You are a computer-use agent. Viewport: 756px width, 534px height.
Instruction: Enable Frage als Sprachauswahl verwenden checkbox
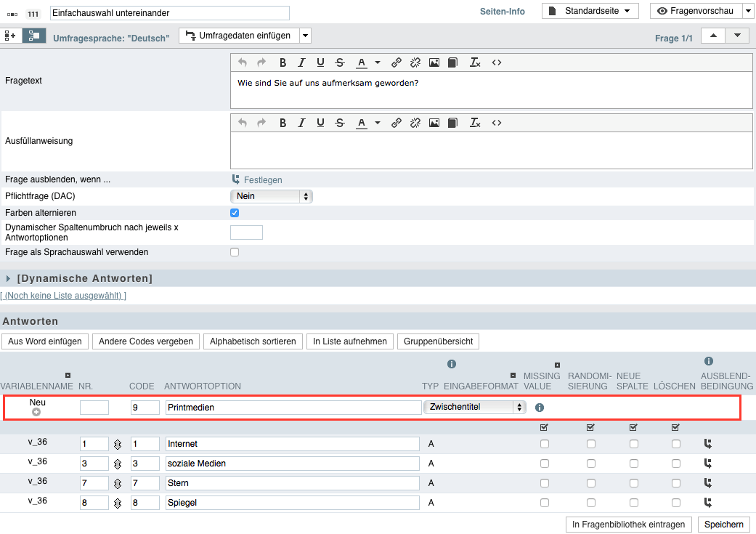pos(235,252)
